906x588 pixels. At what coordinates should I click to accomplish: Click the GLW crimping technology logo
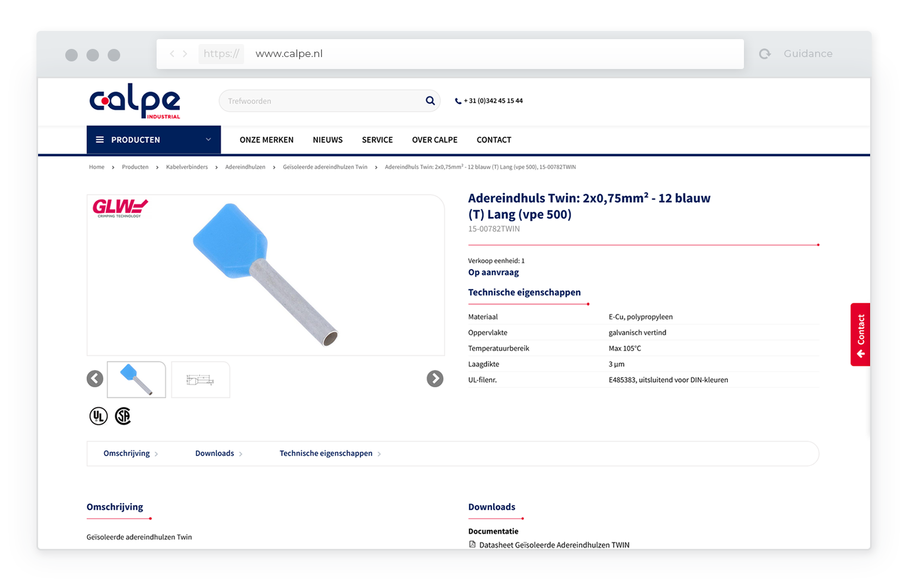120,208
